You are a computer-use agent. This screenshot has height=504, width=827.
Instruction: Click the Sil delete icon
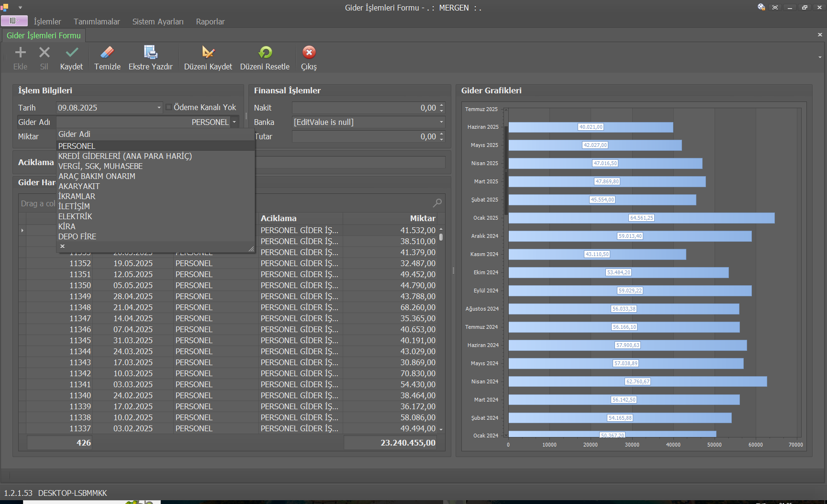pyautogui.click(x=44, y=53)
